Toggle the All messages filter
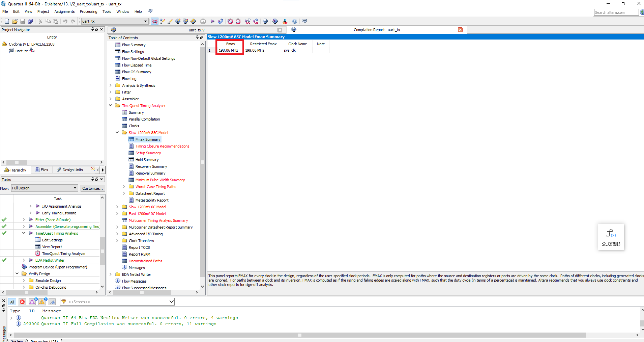644x342 pixels. point(12,302)
